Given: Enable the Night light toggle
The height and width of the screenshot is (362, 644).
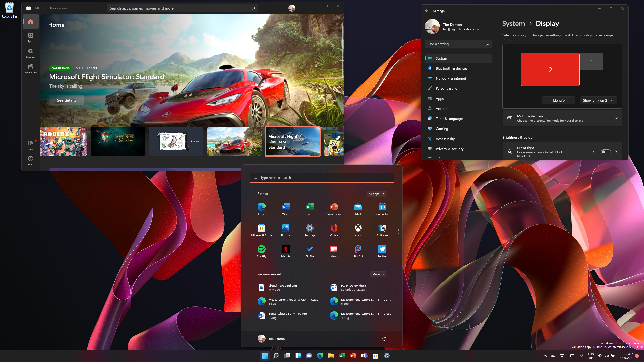Looking at the screenshot, I should [x=606, y=152].
